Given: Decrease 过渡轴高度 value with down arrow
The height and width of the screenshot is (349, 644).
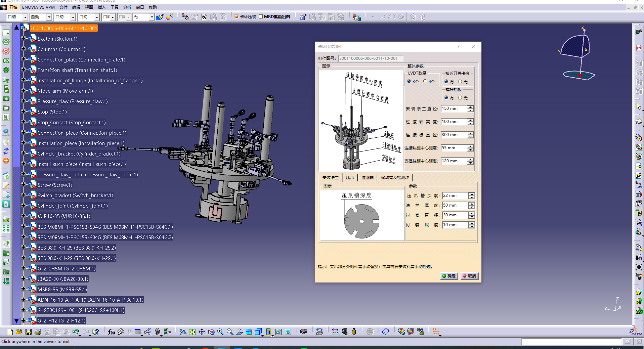Looking at the screenshot, I should [470, 124].
